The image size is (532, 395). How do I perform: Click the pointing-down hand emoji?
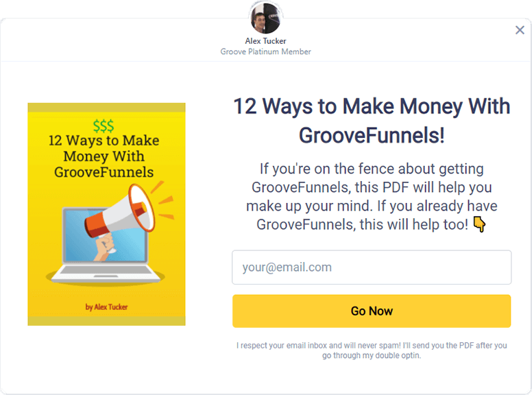coord(479,224)
